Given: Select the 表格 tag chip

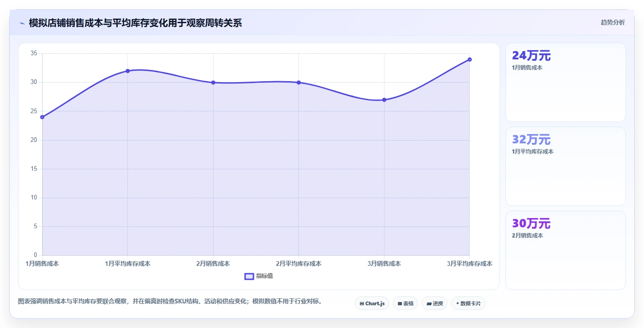Looking at the screenshot, I should 405,303.
